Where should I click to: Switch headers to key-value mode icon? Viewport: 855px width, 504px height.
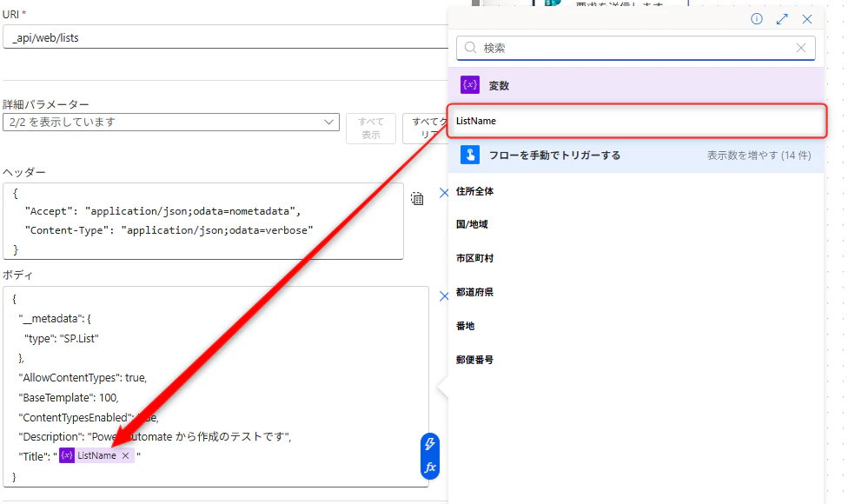(417, 198)
